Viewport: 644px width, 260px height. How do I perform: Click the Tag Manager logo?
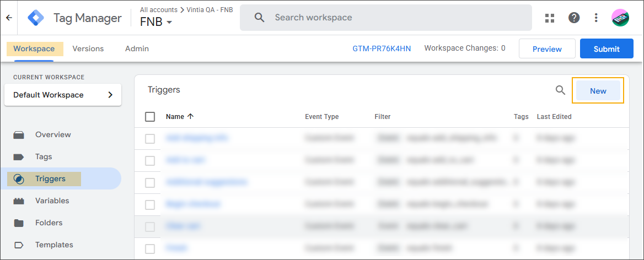pos(36,18)
